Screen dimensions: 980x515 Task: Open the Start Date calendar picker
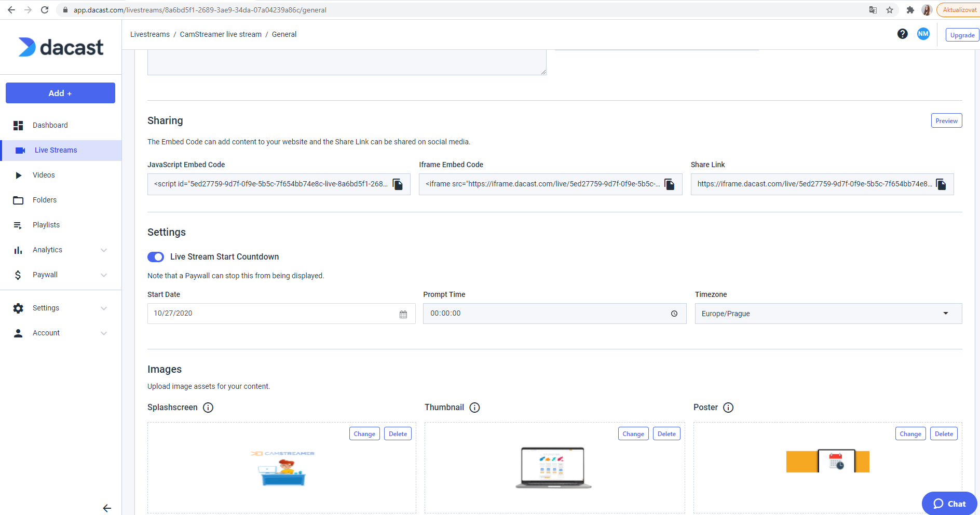(403, 314)
